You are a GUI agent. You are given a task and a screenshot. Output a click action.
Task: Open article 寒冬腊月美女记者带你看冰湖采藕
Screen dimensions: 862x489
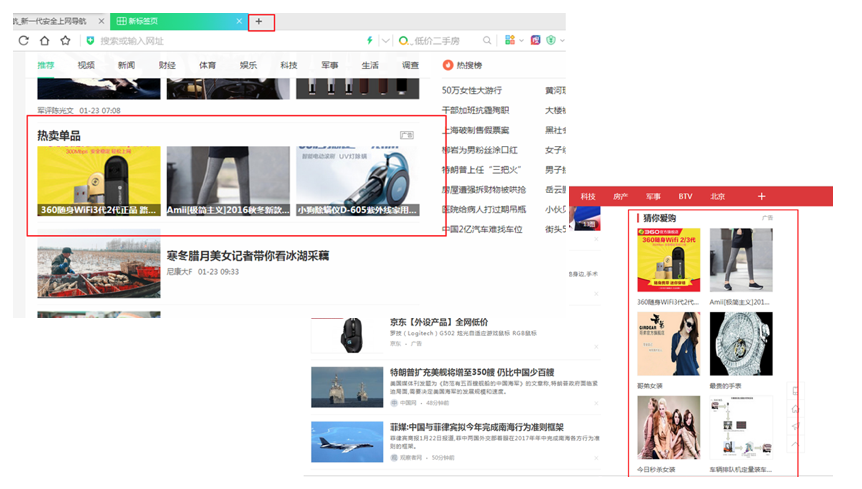[x=247, y=256]
